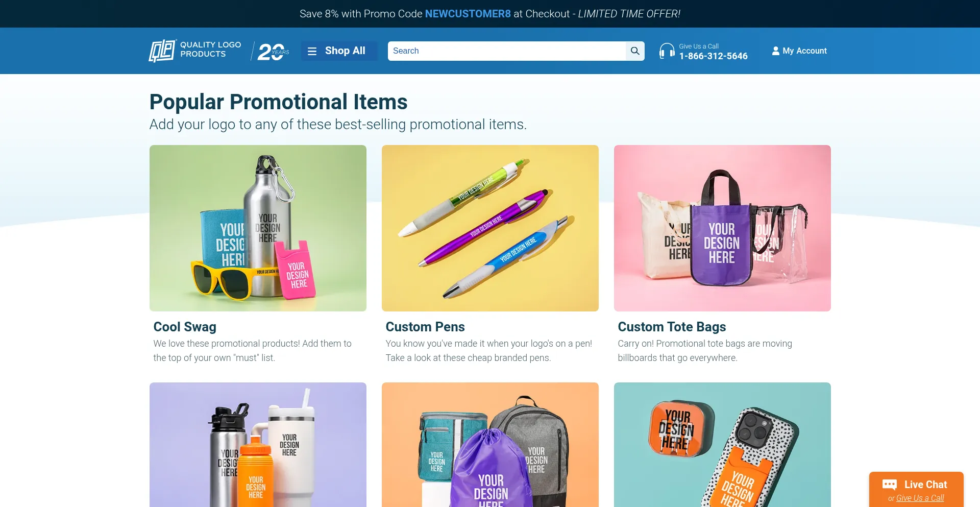
Task: Open the drinkware bottles and tumbler image
Action: [x=258, y=445]
